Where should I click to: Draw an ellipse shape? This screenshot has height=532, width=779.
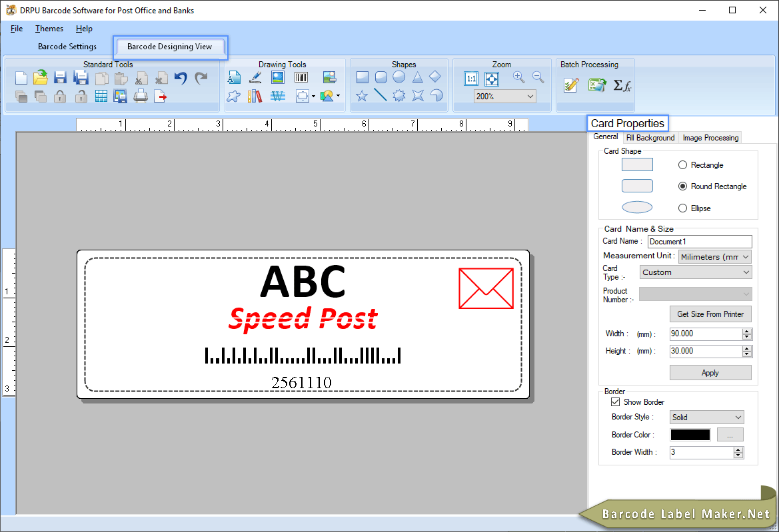[399, 77]
